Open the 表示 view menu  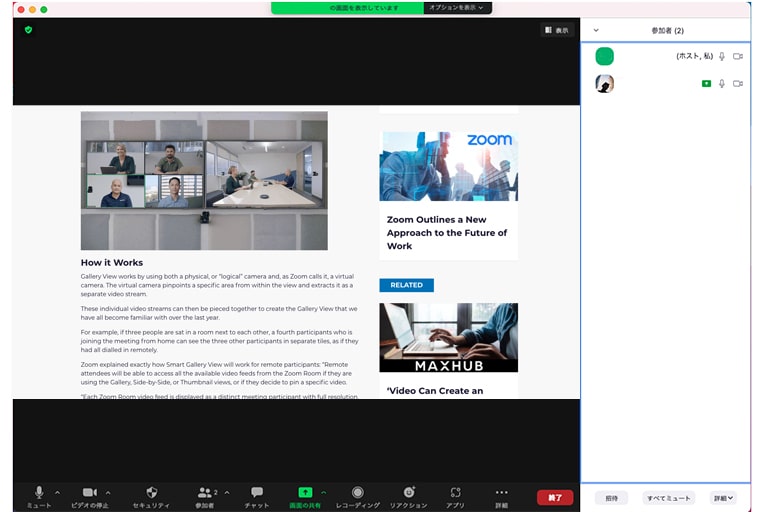click(556, 30)
